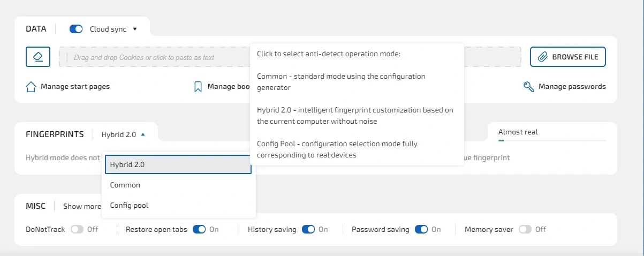This screenshot has height=256, width=644.
Task: Select Common from the mode list
Action: (x=125, y=185)
